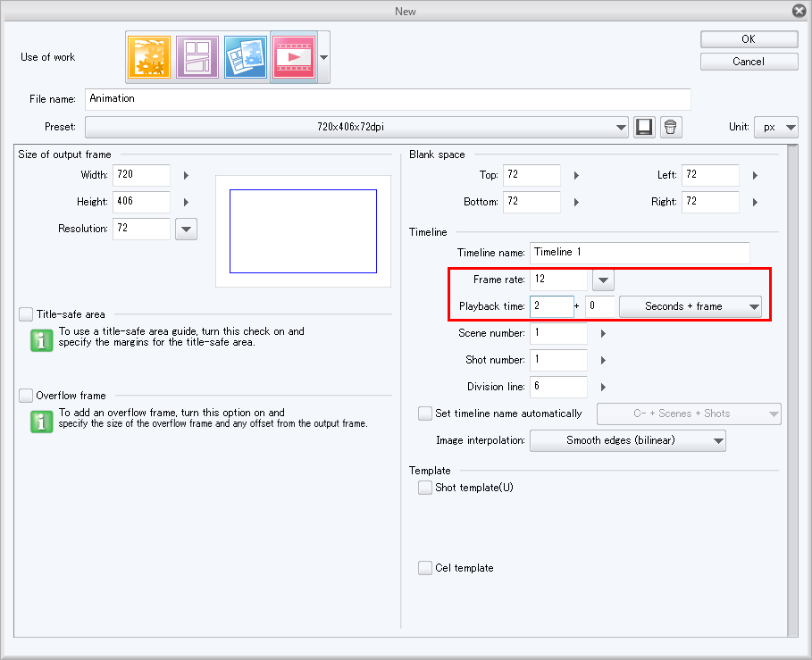Edit the File name field
Screen dimensions: 812x660
click(x=388, y=99)
